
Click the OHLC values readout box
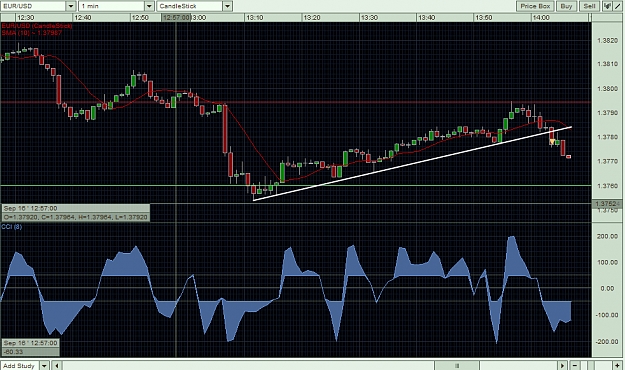pos(76,217)
